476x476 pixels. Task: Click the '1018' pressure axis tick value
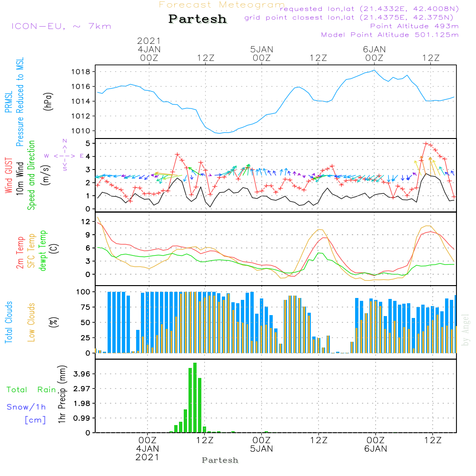[x=81, y=72]
